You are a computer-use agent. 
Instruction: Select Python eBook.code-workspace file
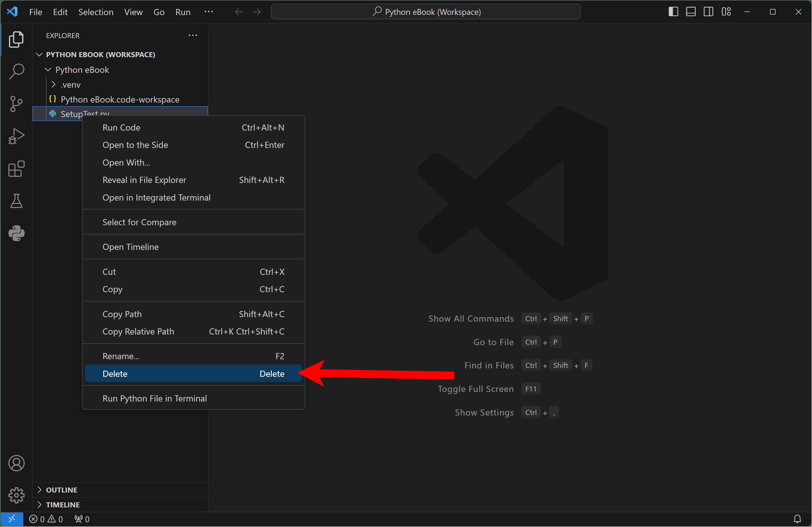121,99
